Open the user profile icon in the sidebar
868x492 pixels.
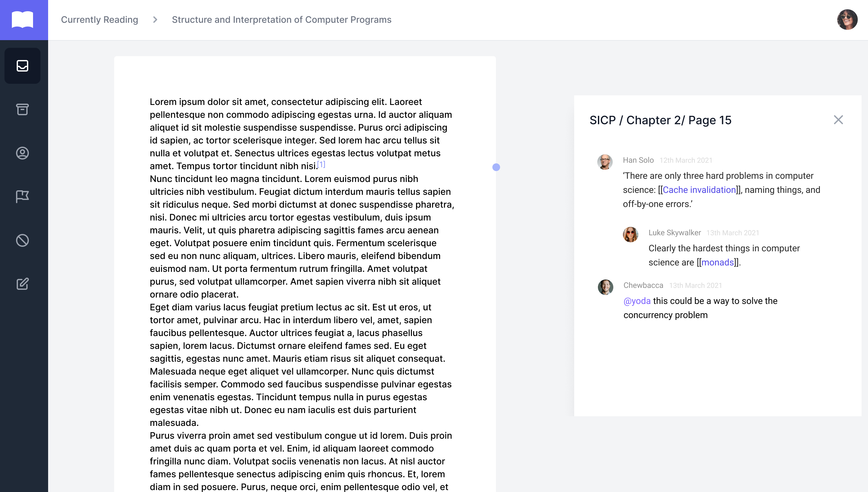click(x=22, y=153)
